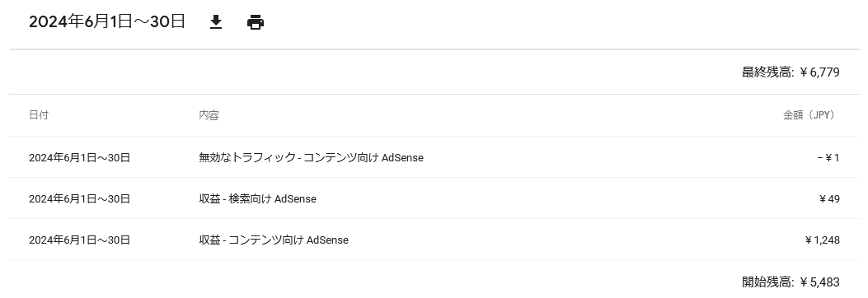Click the ￥1,248 amount value
Image resolution: width=868 pixels, height=298 pixels.
(x=822, y=240)
